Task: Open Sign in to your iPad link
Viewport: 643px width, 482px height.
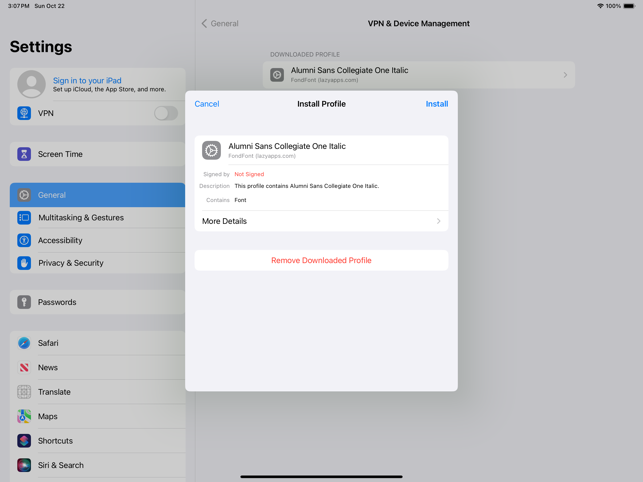Action: point(87,80)
